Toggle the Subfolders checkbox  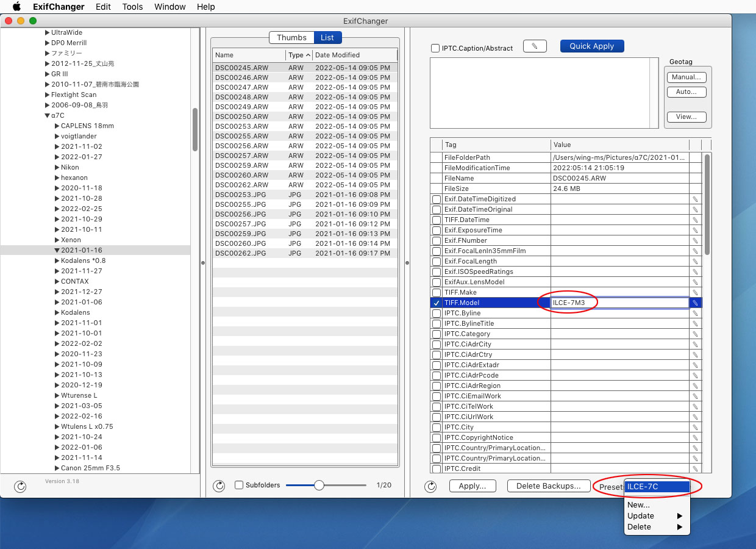coord(239,485)
